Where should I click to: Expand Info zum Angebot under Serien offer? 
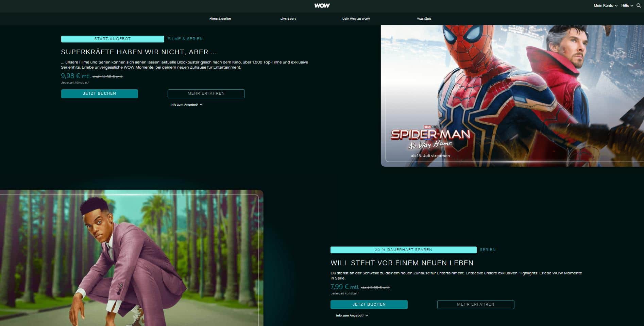(x=352, y=315)
